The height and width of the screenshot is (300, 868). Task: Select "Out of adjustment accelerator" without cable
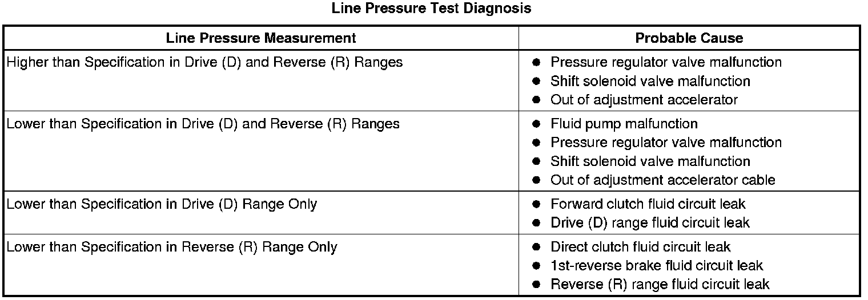644,100
